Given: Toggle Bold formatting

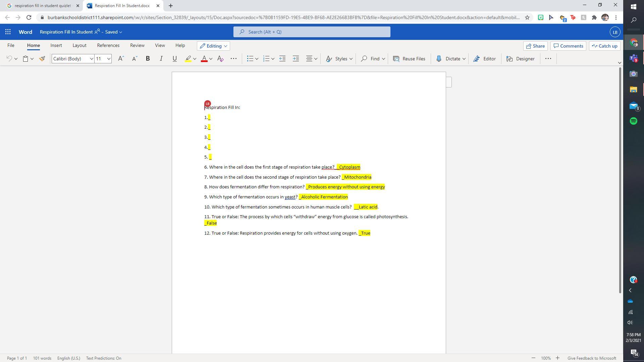Looking at the screenshot, I should (148, 59).
